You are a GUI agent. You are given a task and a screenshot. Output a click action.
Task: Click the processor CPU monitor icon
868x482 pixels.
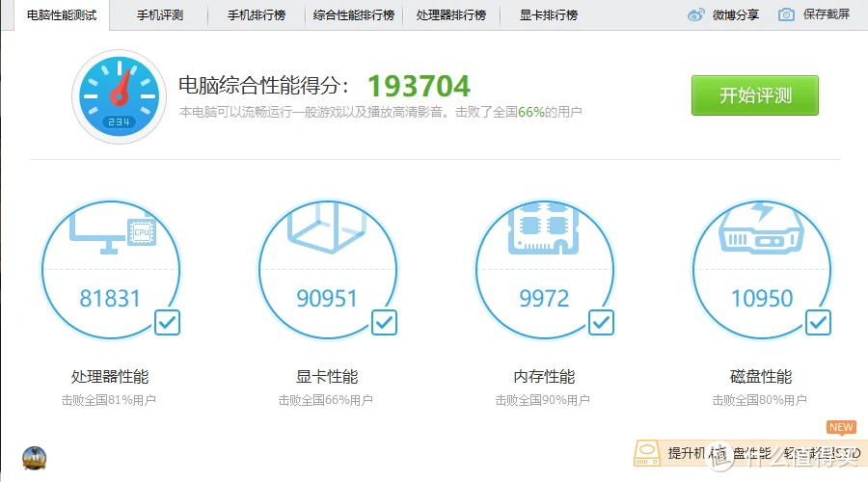pyautogui.click(x=113, y=233)
